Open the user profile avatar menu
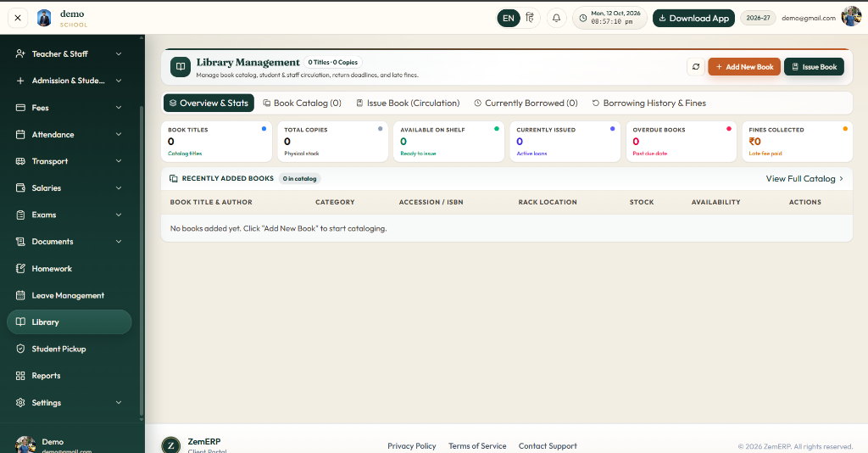868x453 pixels. click(x=851, y=17)
